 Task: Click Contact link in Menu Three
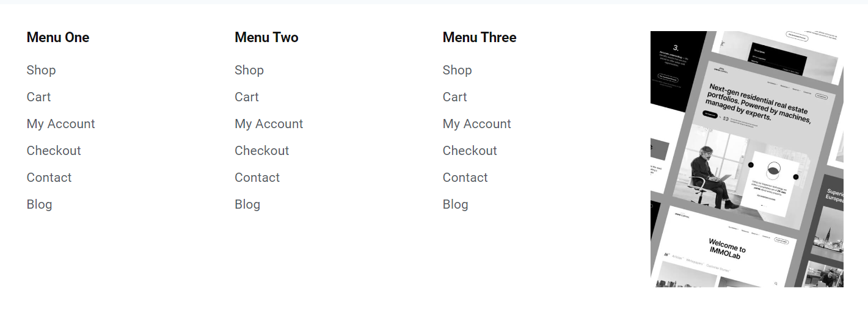pyautogui.click(x=465, y=178)
